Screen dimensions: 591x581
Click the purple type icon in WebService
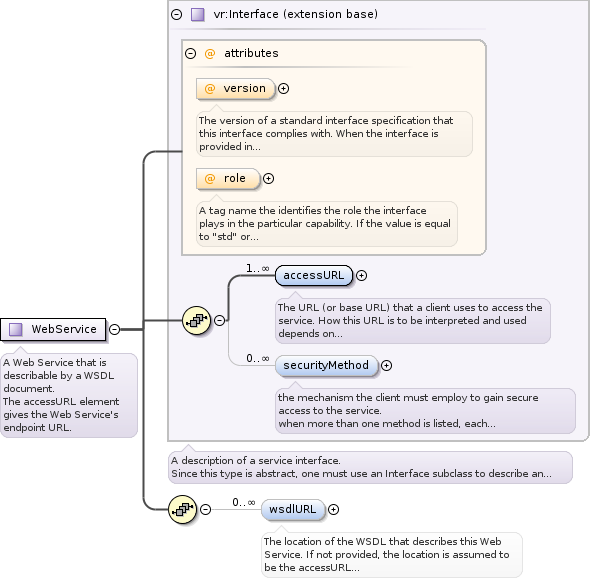tap(15, 330)
